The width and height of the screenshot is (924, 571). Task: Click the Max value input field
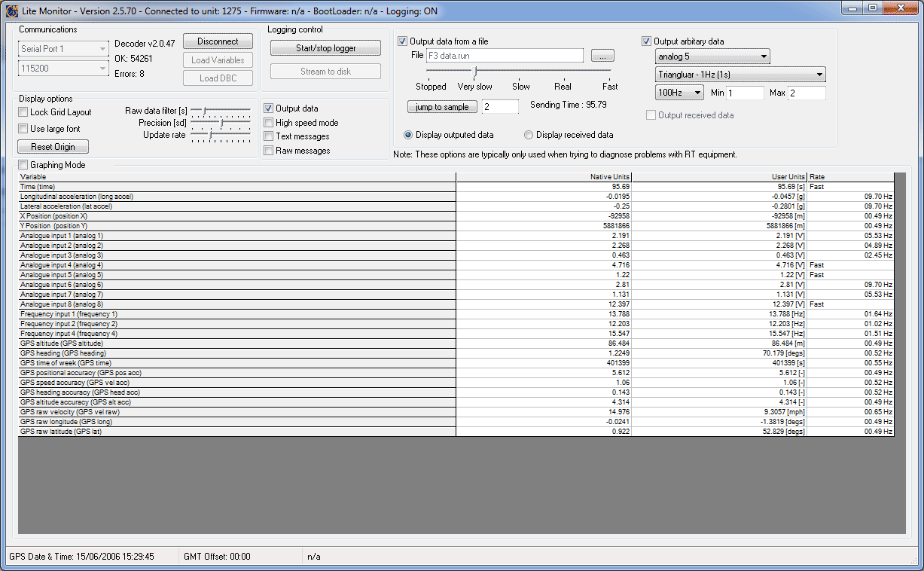point(807,93)
